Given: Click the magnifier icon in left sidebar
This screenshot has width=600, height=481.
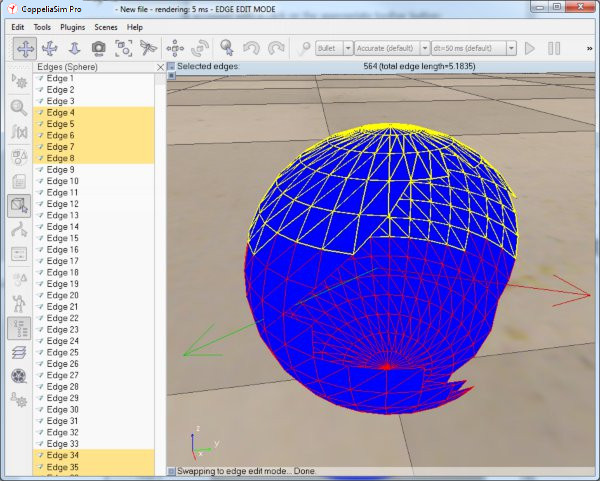Looking at the screenshot, I should tap(19, 108).
